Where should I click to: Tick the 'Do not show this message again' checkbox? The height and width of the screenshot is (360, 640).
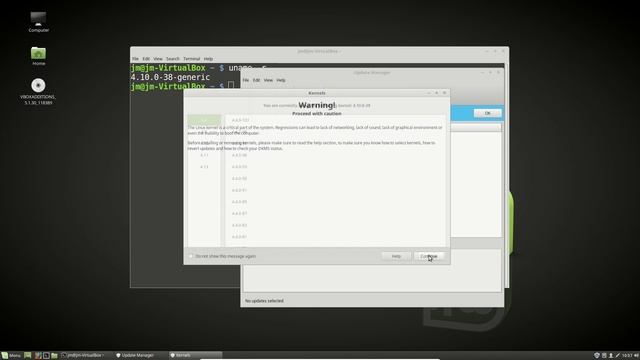[x=191, y=256]
